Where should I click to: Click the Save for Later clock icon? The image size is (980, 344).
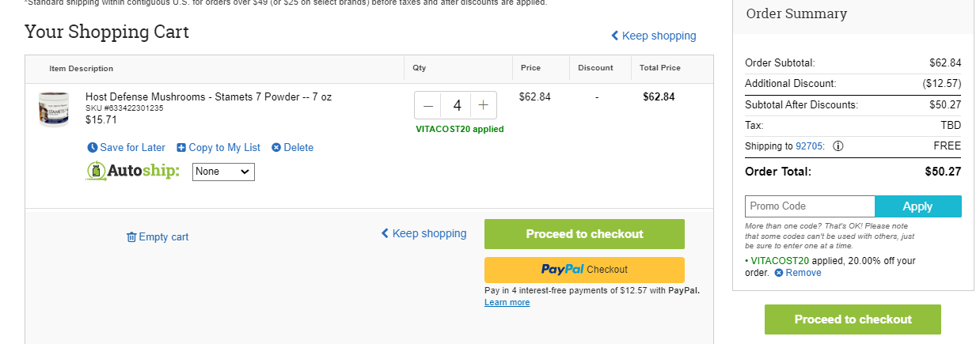93,148
